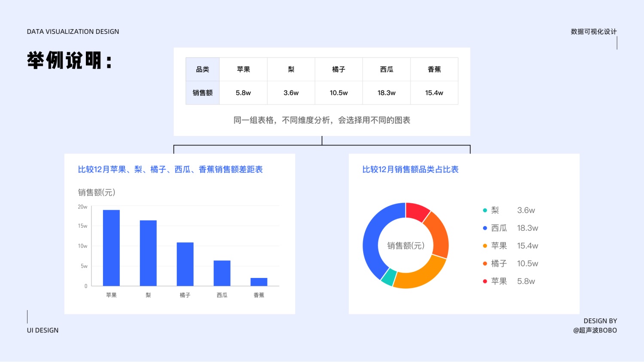Click the 5.8w cell in the table
This screenshot has height=362, width=644.
point(243,93)
